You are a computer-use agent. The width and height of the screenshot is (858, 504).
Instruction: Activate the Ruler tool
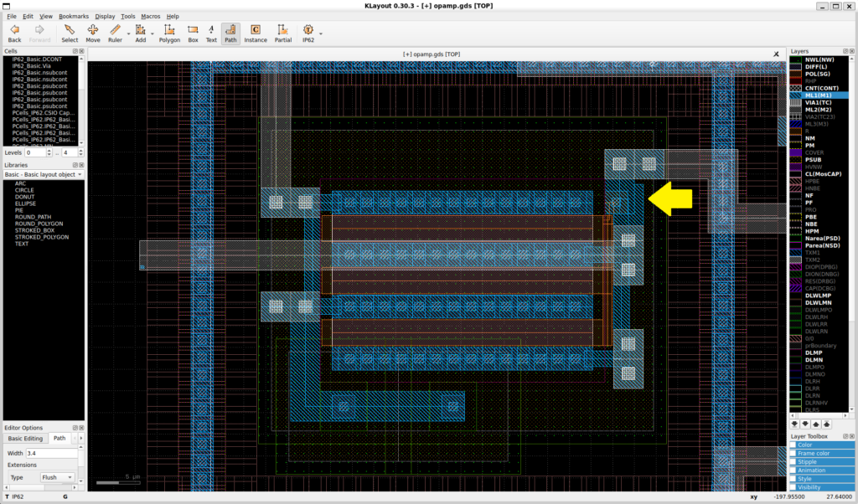tap(115, 33)
